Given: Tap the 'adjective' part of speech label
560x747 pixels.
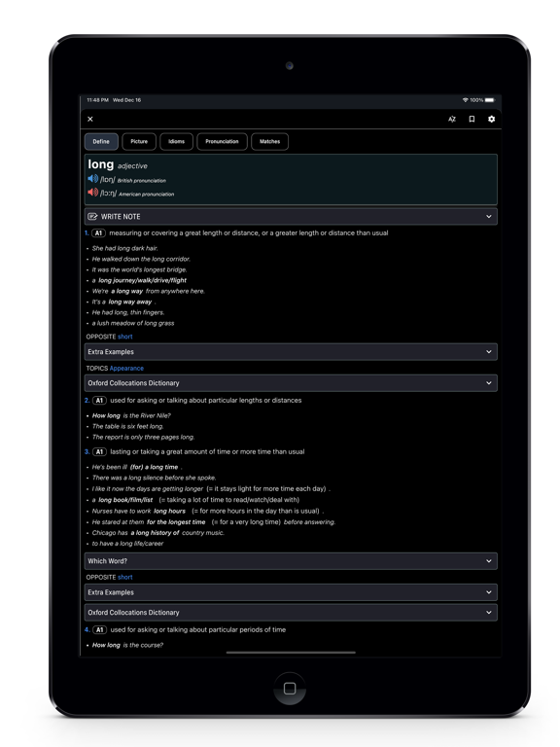Looking at the screenshot, I should click(x=132, y=165).
